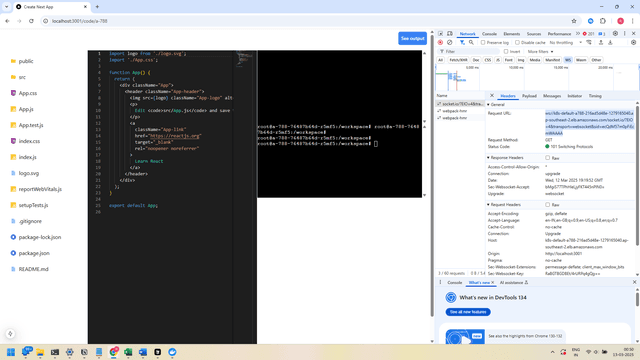Image resolution: width=640 pixels, height=360 pixels.
Task: Open the package.json file icon
Action: pyautogui.click(x=13, y=253)
